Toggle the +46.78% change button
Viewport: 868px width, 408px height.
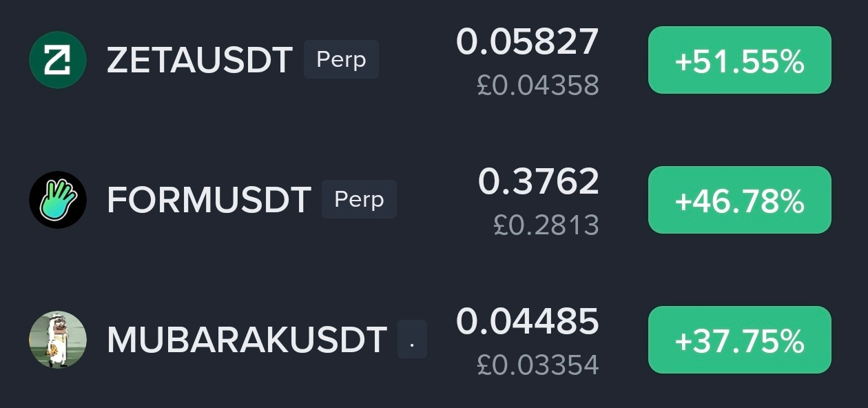(x=740, y=200)
